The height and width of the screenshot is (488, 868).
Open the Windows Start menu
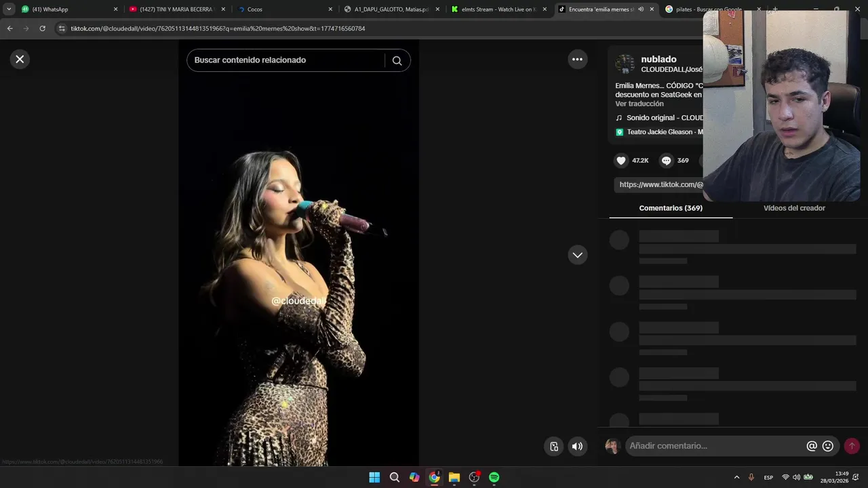click(x=374, y=477)
